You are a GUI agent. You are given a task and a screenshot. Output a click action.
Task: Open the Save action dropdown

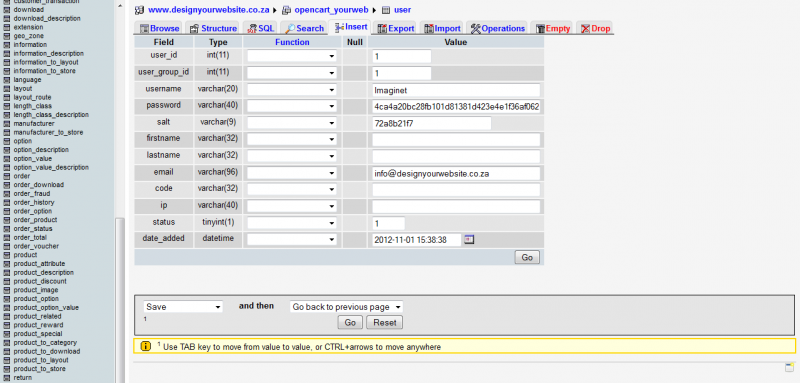pos(183,307)
